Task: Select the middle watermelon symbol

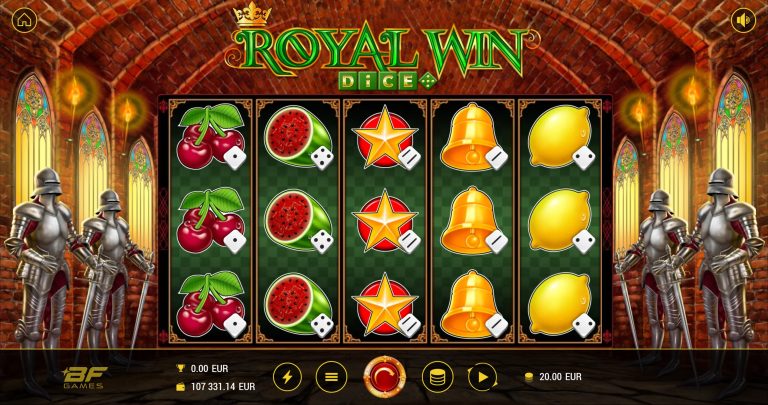Action: pyautogui.click(x=298, y=221)
